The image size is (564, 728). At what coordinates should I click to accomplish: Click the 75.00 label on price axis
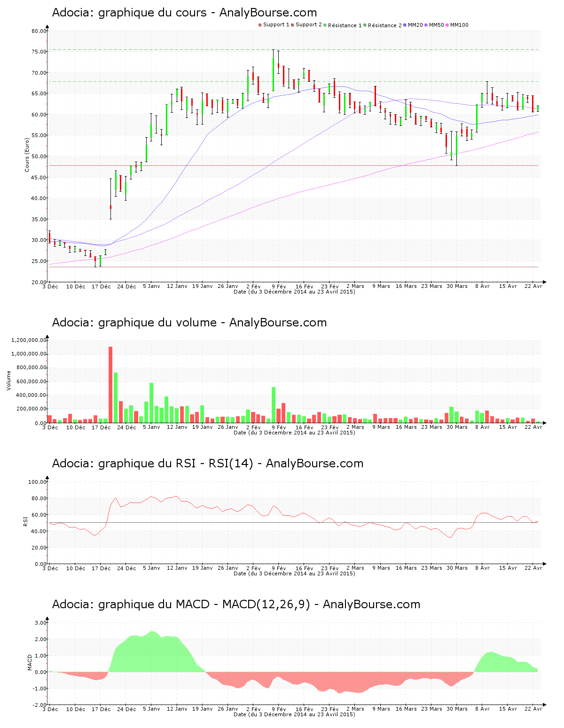coord(39,52)
